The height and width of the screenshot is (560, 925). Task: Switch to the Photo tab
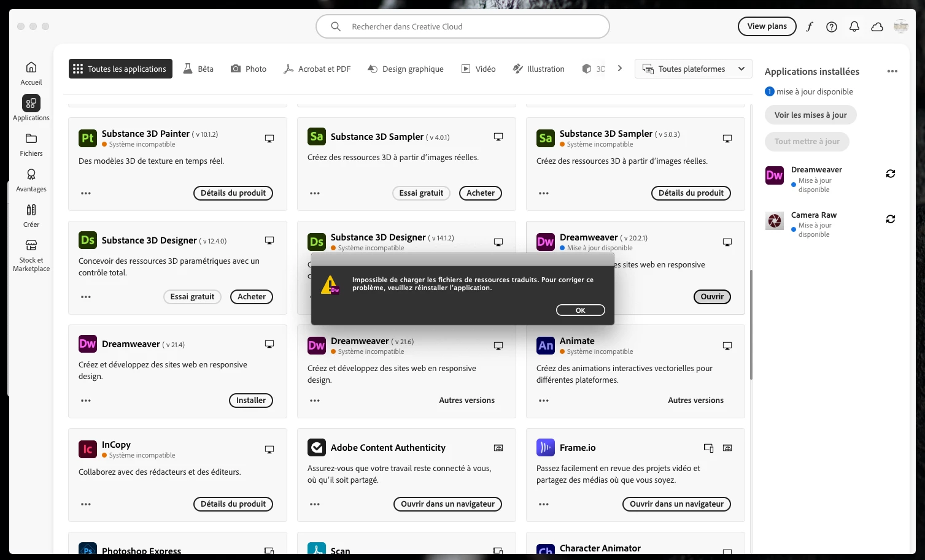click(x=249, y=69)
